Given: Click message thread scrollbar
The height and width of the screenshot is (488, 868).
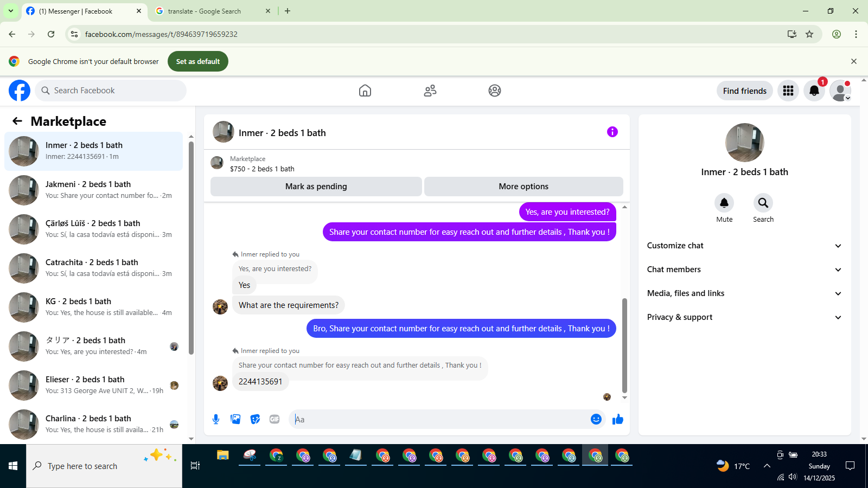Looking at the screenshot, I should pyautogui.click(x=624, y=345).
